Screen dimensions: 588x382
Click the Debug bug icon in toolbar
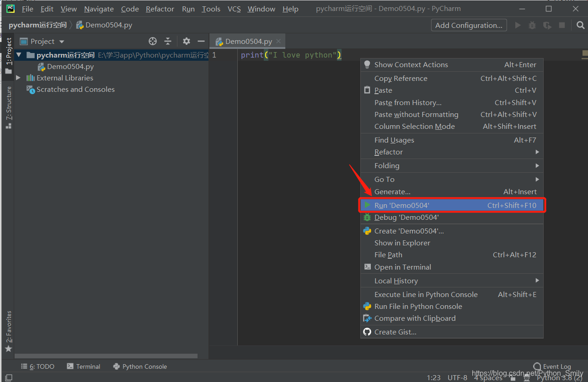coord(532,25)
